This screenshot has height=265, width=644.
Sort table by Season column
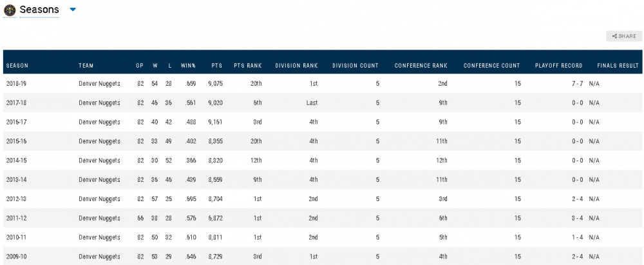click(17, 66)
